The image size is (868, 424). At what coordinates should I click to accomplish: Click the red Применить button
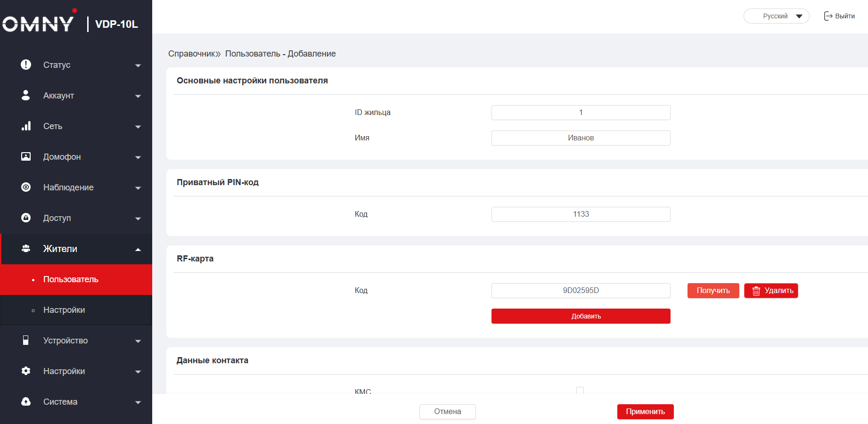tap(645, 411)
